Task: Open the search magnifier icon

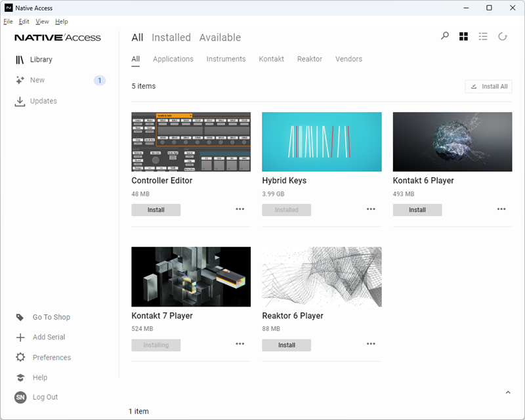Action: 445,36
